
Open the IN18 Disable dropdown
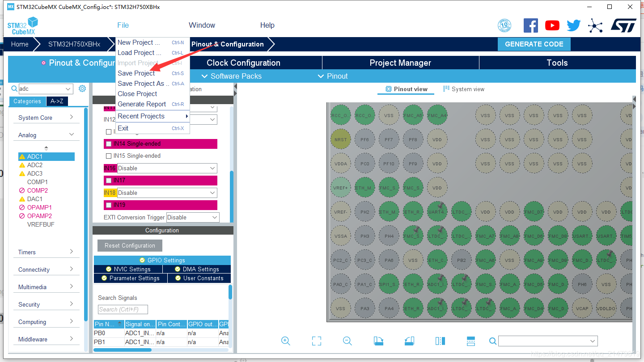click(x=167, y=193)
